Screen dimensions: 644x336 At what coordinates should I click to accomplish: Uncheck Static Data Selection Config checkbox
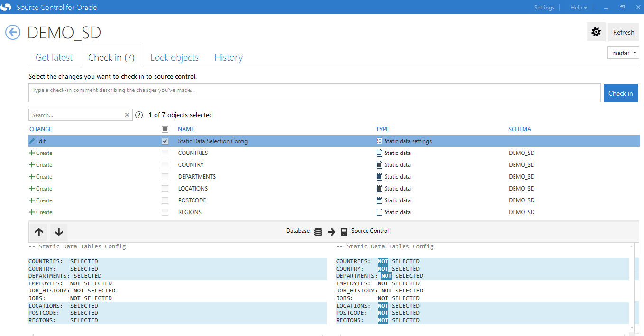point(165,141)
